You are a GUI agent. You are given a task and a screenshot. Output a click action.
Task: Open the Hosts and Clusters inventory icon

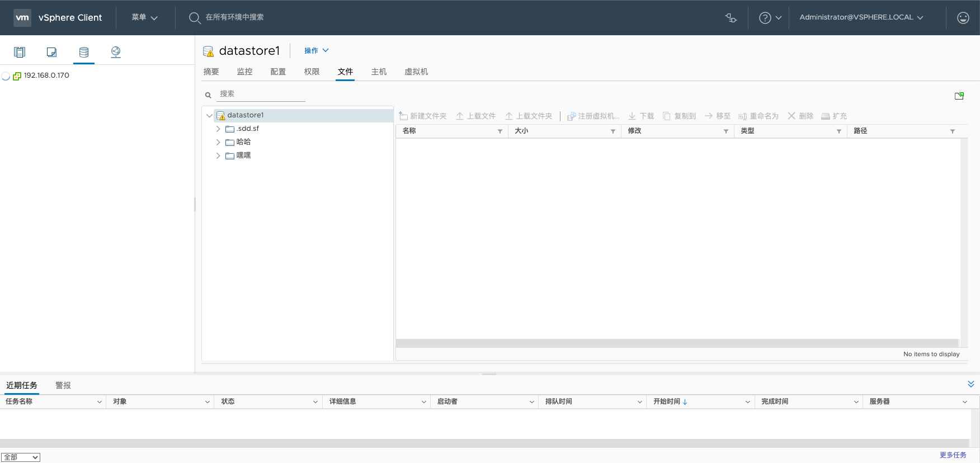20,52
